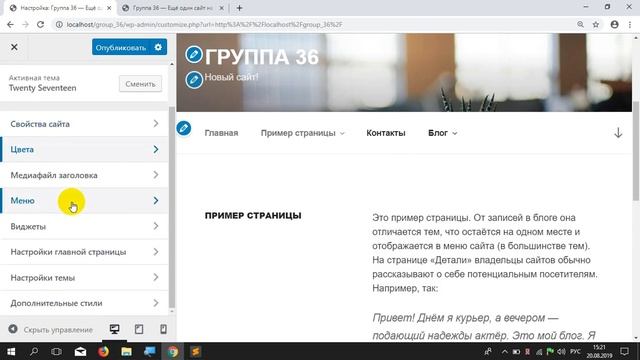
Task: Select first tab Настройка: Группа 36
Action: click(x=60, y=8)
